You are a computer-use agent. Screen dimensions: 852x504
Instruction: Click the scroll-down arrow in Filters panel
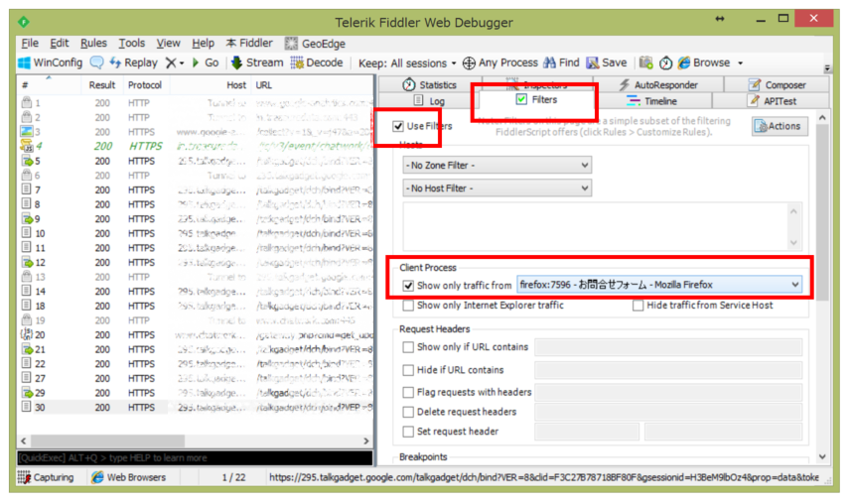(x=822, y=457)
